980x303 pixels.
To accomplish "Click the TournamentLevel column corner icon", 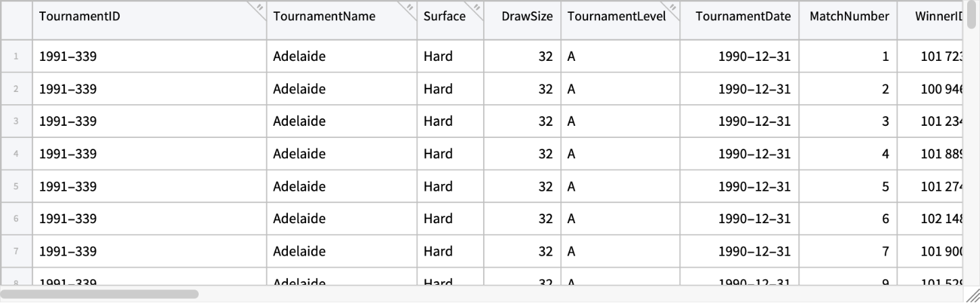I will tap(673, 7).
